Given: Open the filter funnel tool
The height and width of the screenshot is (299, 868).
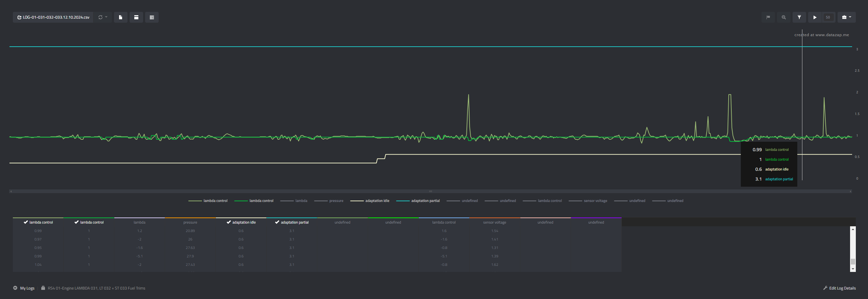Looking at the screenshot, I should point(799,17).
